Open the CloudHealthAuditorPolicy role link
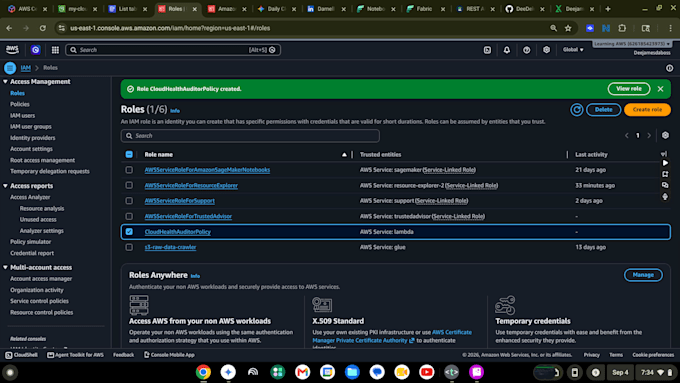Image resolution: width=680 pixels, height=383 pixels. point(177,232)
